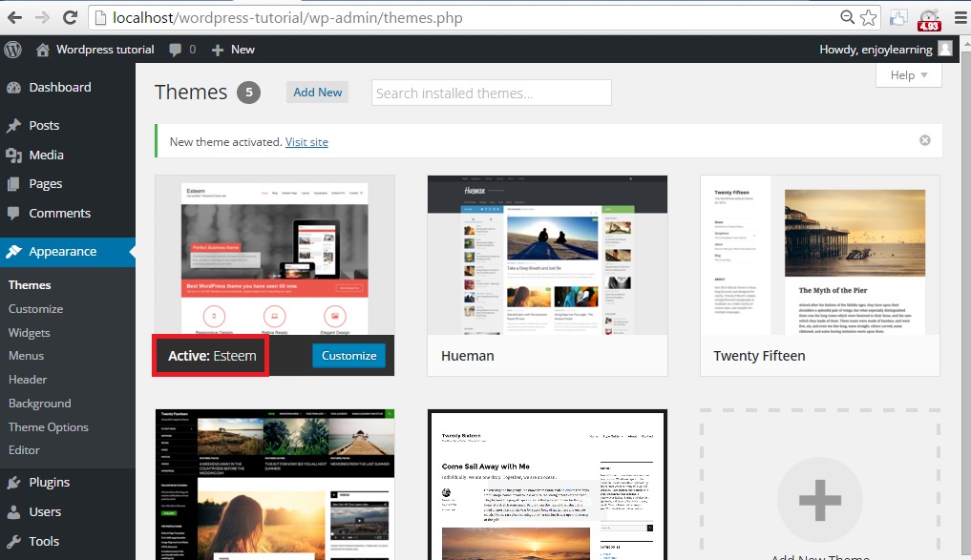Click the plus icon next to New
The image size is (971, 560).
click(218, 51)
